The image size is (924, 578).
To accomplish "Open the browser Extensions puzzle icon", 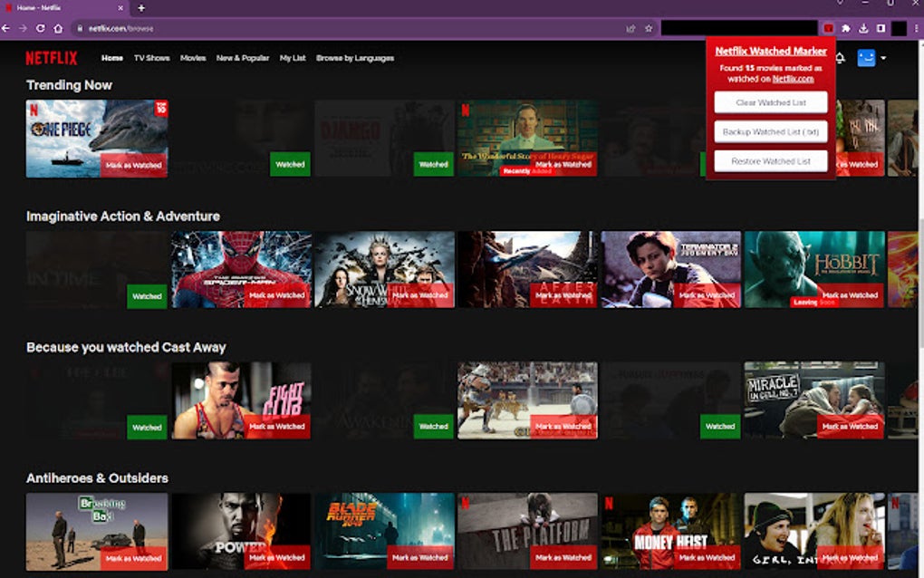I will click(x=844, y=28).
